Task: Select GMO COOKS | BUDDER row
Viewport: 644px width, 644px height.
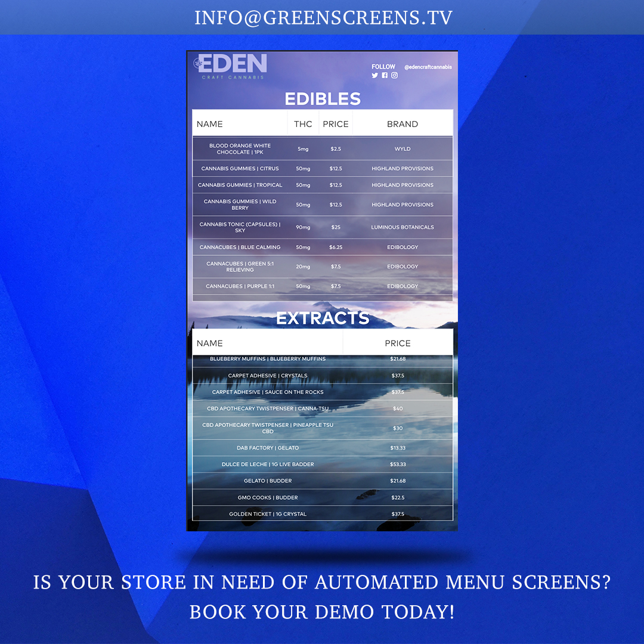Action: 323,497
